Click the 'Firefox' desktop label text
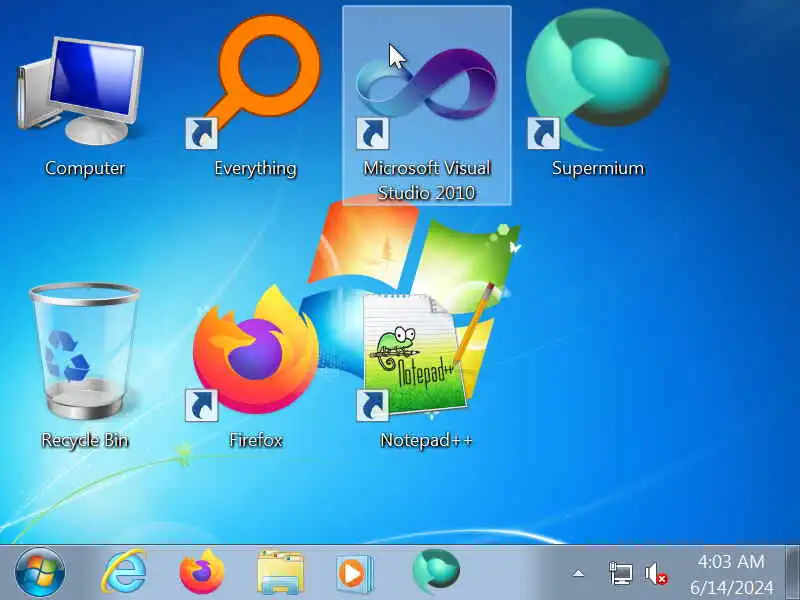 coord(256,440)
